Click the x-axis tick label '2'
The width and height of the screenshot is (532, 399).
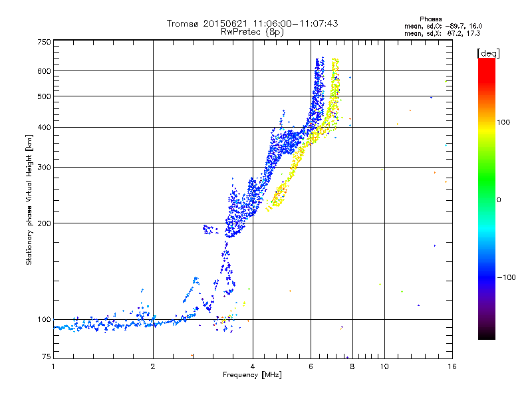click(153, 366)
